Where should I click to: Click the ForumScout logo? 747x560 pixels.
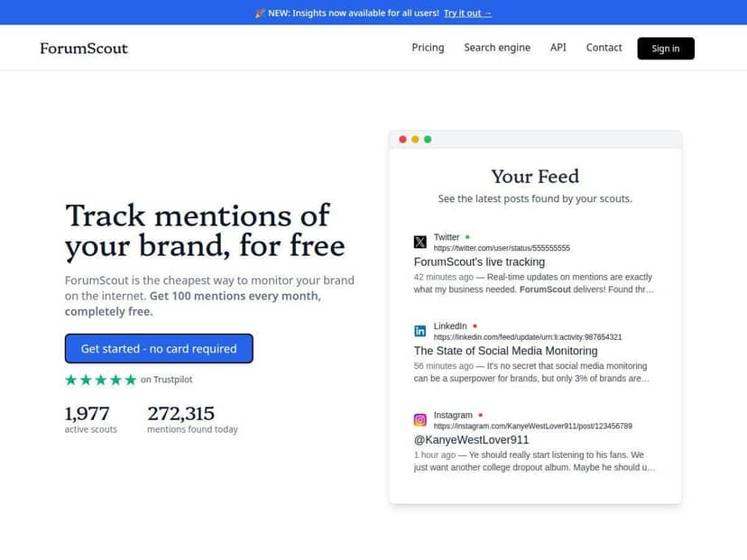click(83, 48)
